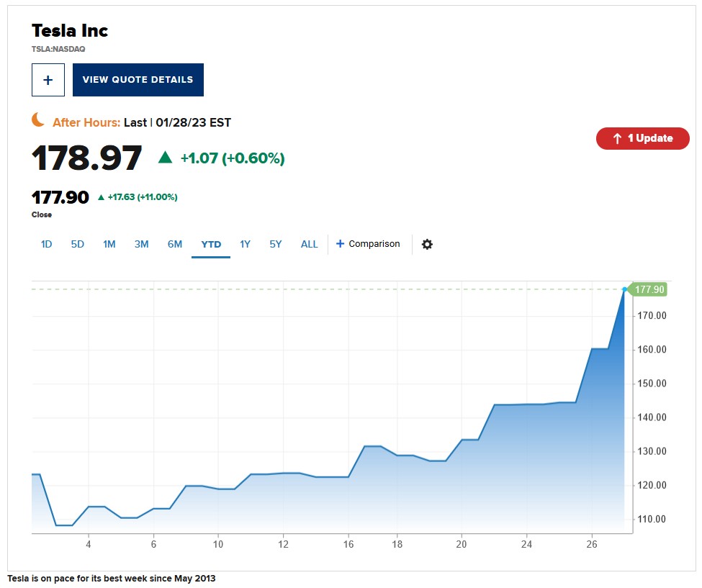Click the TSLA:NASDAQ ticker text
This screenshot has height=588, width=702.
[x=58, y=49]
